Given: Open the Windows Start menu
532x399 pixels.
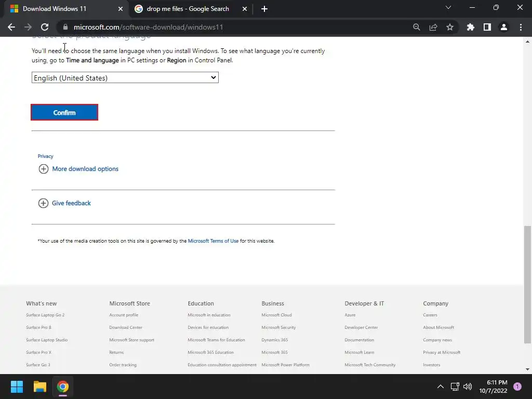Looking at the screenshot, I should coord(17,387).
